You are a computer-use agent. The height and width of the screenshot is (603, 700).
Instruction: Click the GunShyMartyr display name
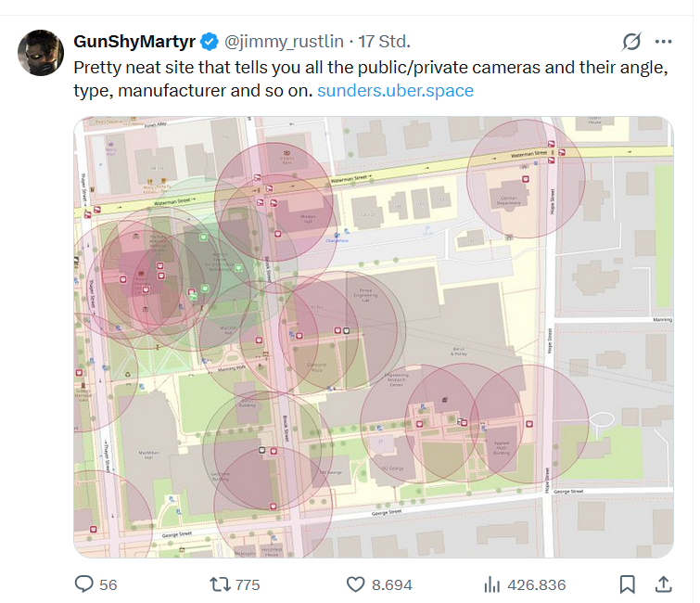pos(134,42)
